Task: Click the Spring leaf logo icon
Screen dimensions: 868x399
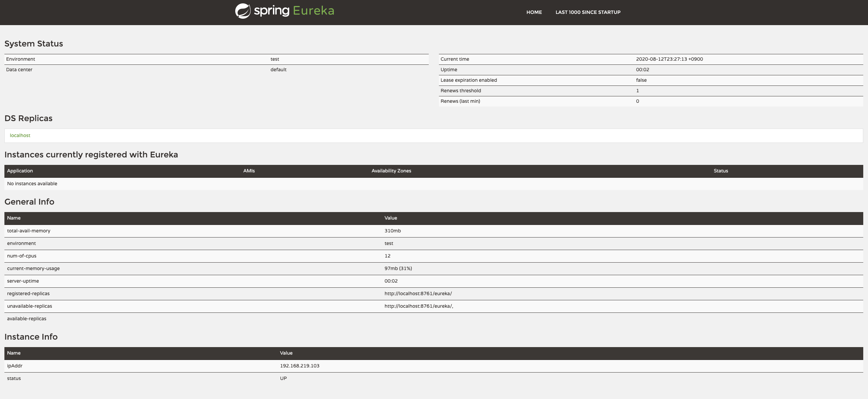Action: click(243, 11)
